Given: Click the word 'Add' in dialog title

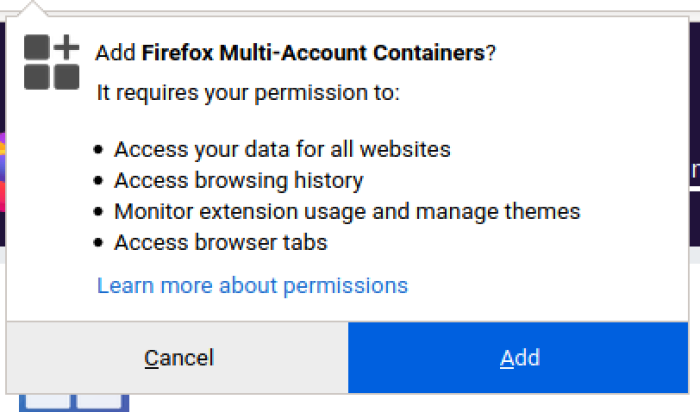Looking at the screenshot, I should point(115,53).
